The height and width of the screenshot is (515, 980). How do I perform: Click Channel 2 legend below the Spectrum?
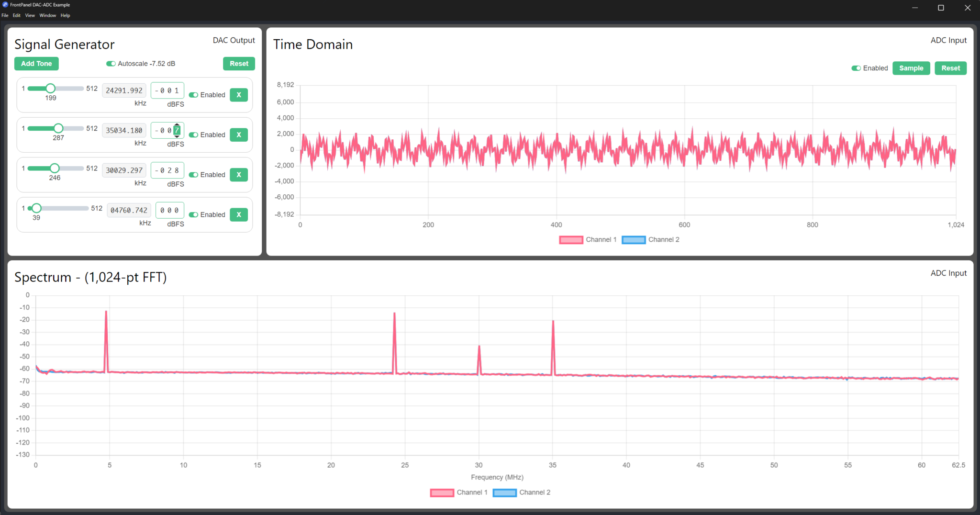[504, 493]
